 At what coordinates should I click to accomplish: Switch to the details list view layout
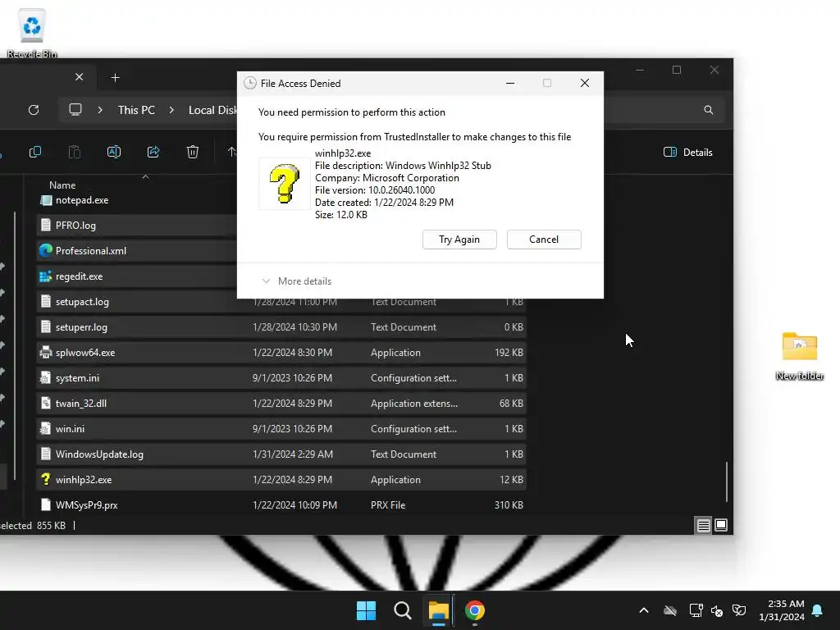(x=703, y=526)
